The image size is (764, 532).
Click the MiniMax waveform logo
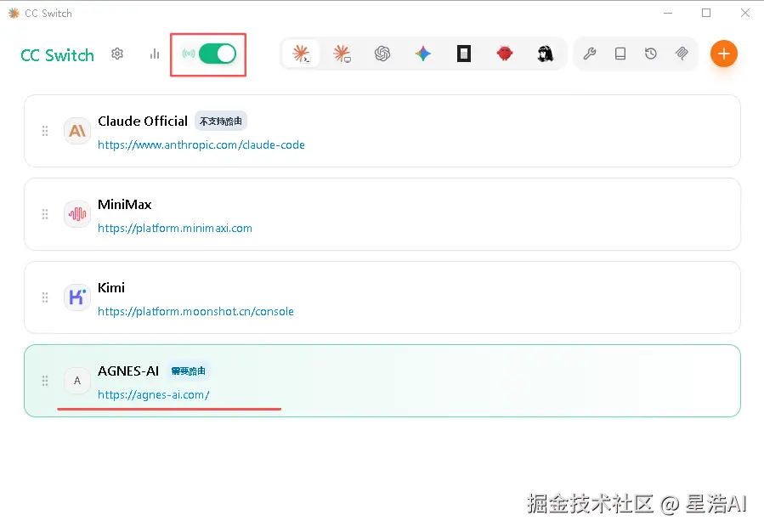[x=77, y=214]
